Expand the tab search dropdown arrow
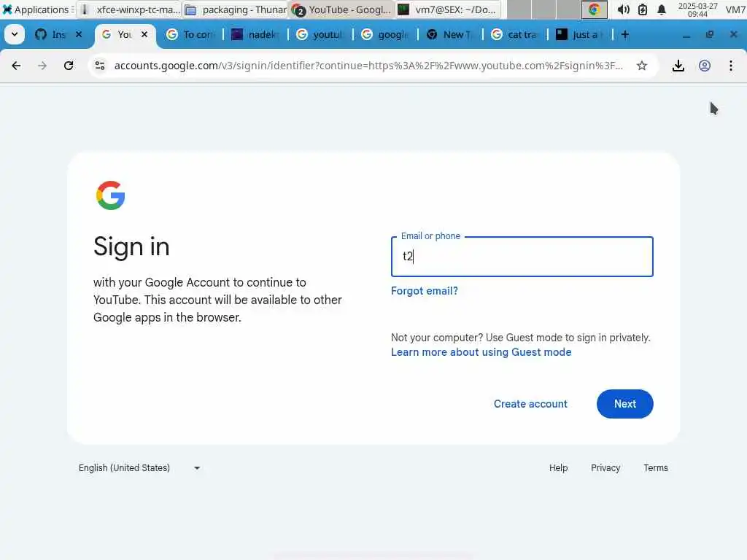The width and height of the screenshot is (747, 560). 15,35
